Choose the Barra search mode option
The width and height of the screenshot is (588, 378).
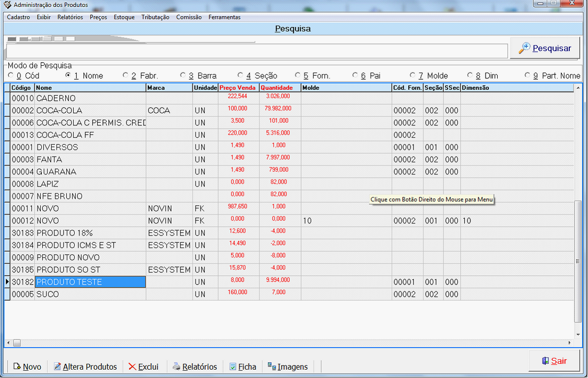(x=183, y=76)
